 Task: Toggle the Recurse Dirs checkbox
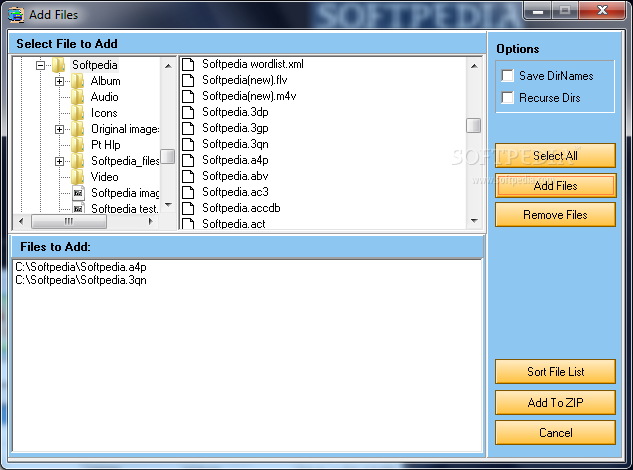(507, 98)
